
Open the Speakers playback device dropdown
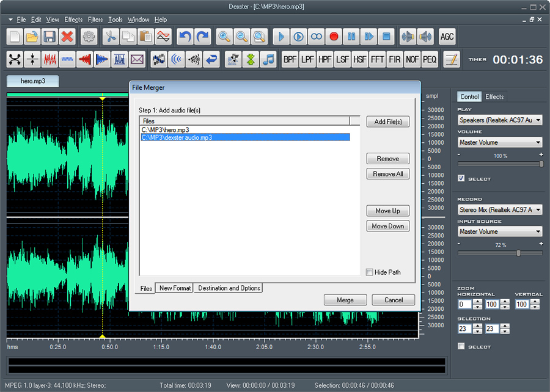click(500, 120)
